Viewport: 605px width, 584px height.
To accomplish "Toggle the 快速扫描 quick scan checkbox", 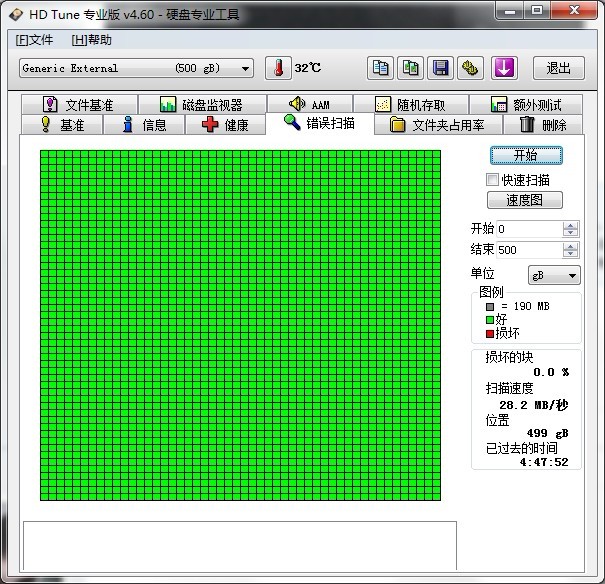I will [492, 179].
